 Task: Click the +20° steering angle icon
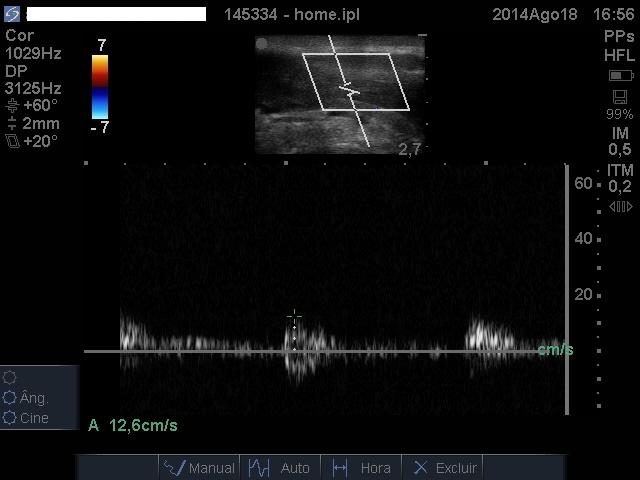[x=12, y=142]
